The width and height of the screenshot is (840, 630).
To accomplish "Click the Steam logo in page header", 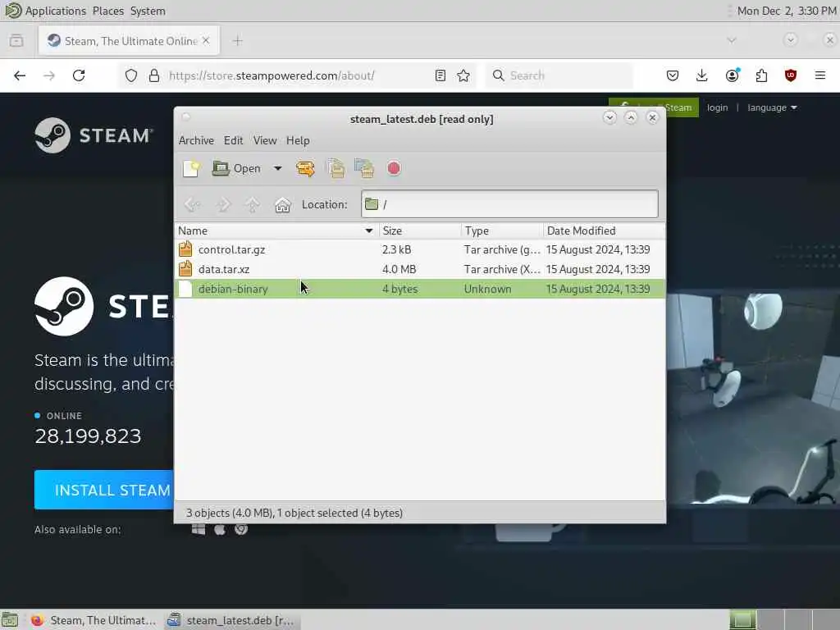I will point(94,135).
